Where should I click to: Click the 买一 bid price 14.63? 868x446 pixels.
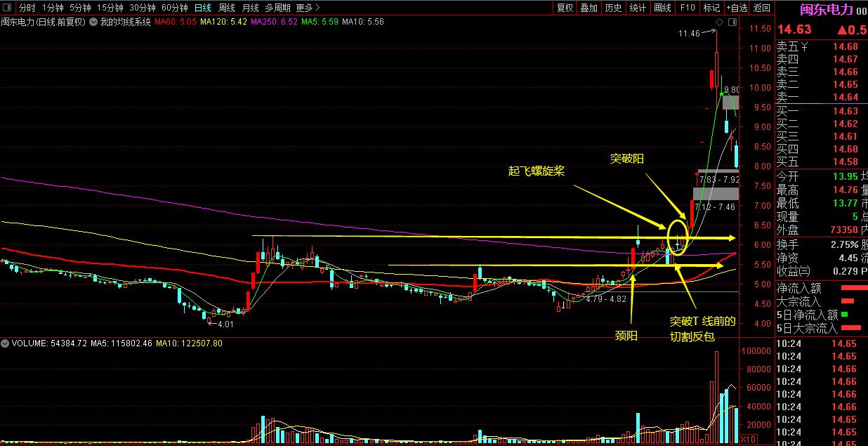coord(845,112)
